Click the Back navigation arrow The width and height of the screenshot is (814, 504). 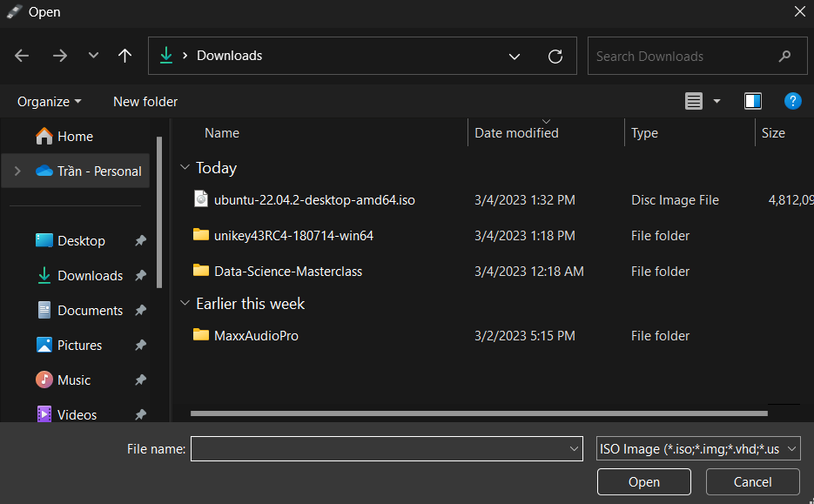click(x=23, y=56)
